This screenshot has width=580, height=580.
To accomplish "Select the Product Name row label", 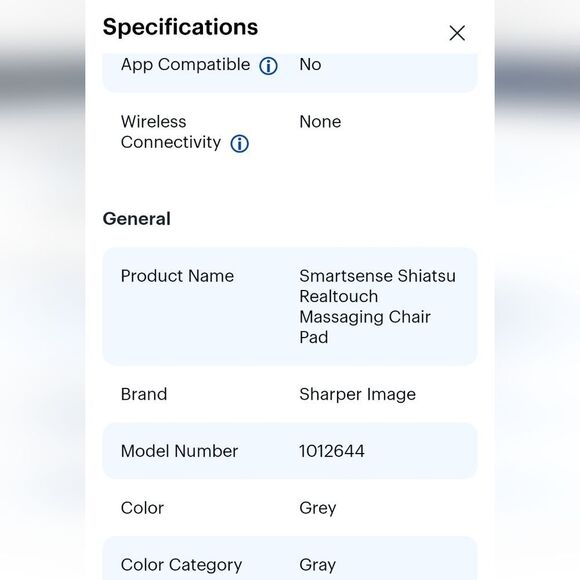I will point(177,276).
